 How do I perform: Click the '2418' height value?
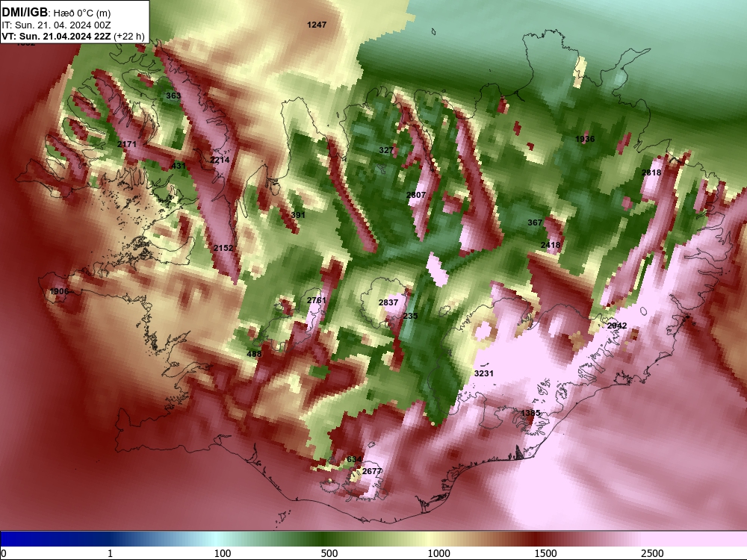pyautogui.click(x=551, y=245)
